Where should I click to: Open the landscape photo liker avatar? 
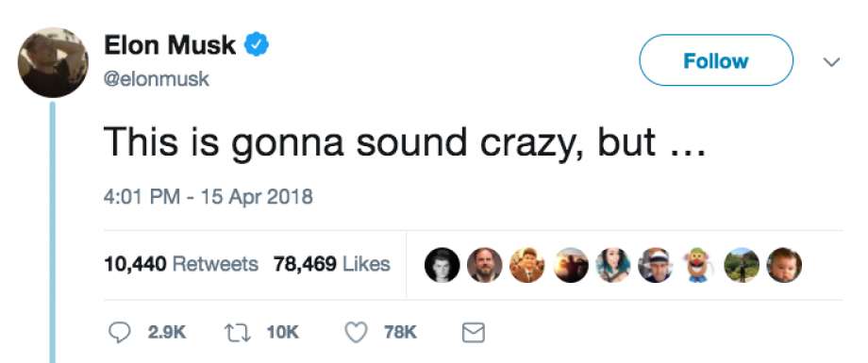coord(742,265)
